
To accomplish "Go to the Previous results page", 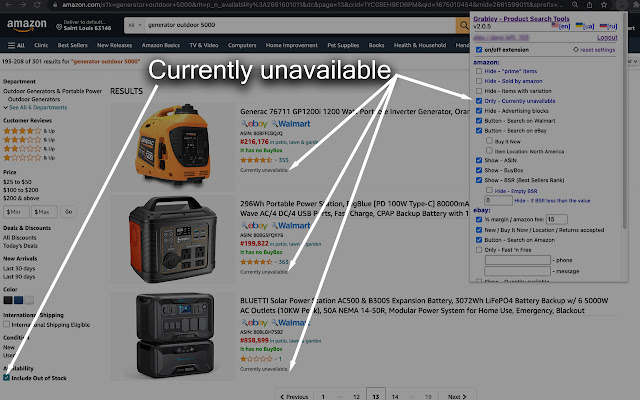I will [294, 396].
